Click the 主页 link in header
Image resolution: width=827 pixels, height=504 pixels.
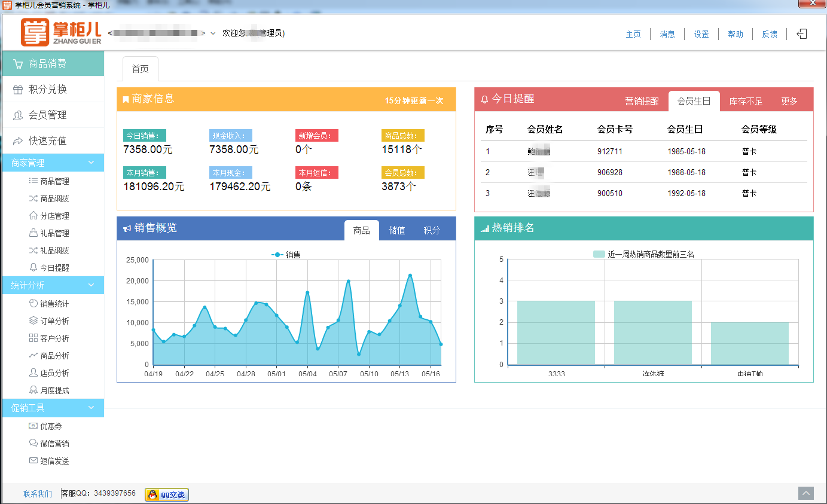tap(633, 34)
